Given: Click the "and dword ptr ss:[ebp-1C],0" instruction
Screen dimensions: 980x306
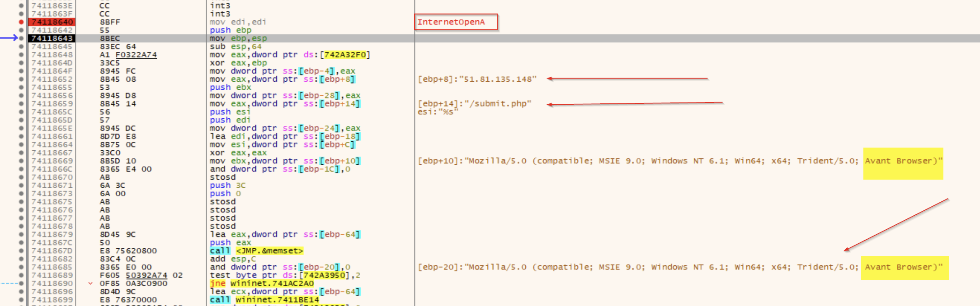Looking at the screenshot, I should coord(280,169).
